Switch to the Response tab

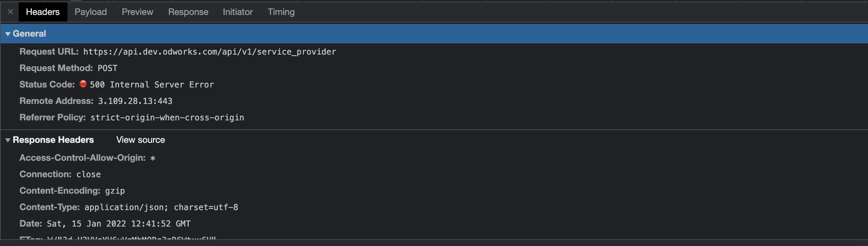188,12
